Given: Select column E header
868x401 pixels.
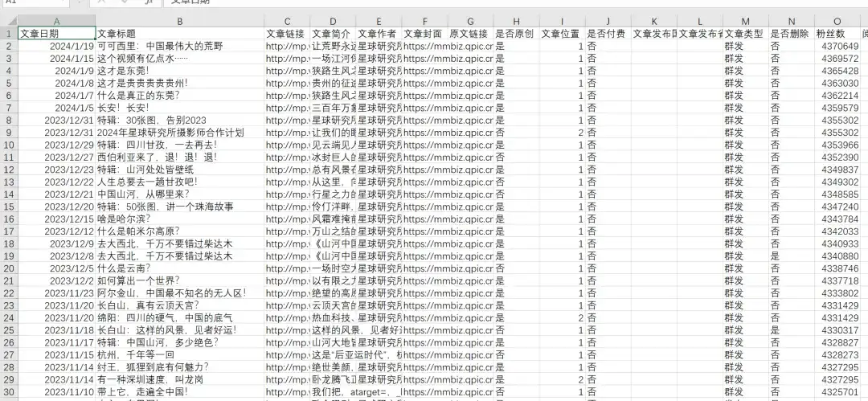Looking at the screenshot, I should tap(379, 22).
